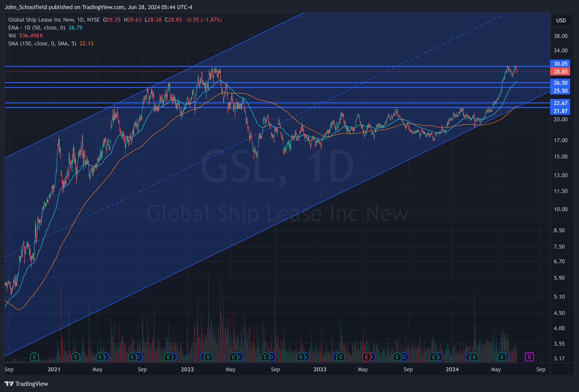Click the purple upcoming earnings E marker
The width and height of the screenshot is (579, 392).
[529, 357]
